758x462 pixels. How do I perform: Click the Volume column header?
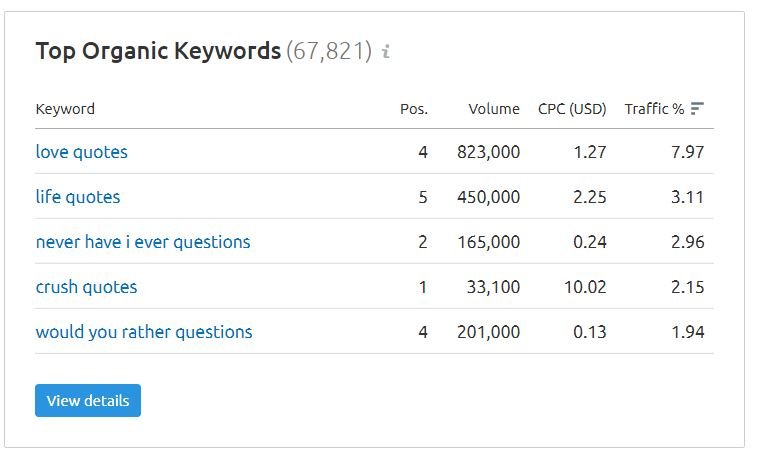point(494,109)
